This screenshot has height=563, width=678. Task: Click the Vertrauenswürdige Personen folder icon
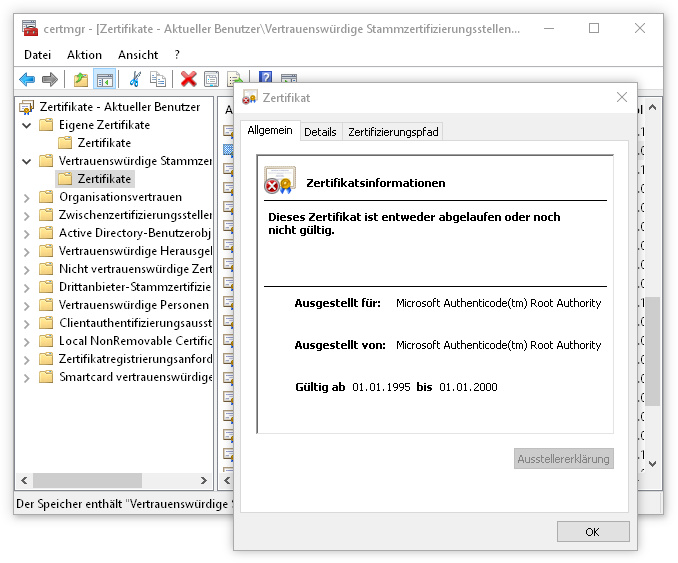(46, 305)
